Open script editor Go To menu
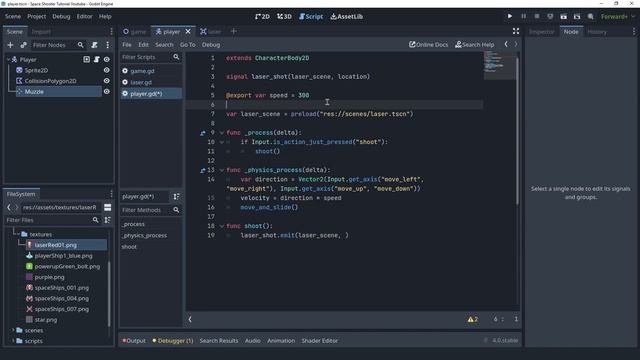This screenshot has height=360, width=640. pos(188,44)
